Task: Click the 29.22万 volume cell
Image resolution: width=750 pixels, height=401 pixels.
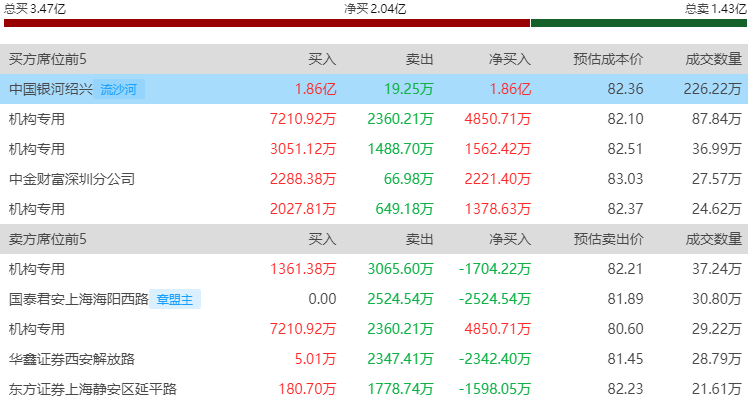Action: [x=717, y=329]
